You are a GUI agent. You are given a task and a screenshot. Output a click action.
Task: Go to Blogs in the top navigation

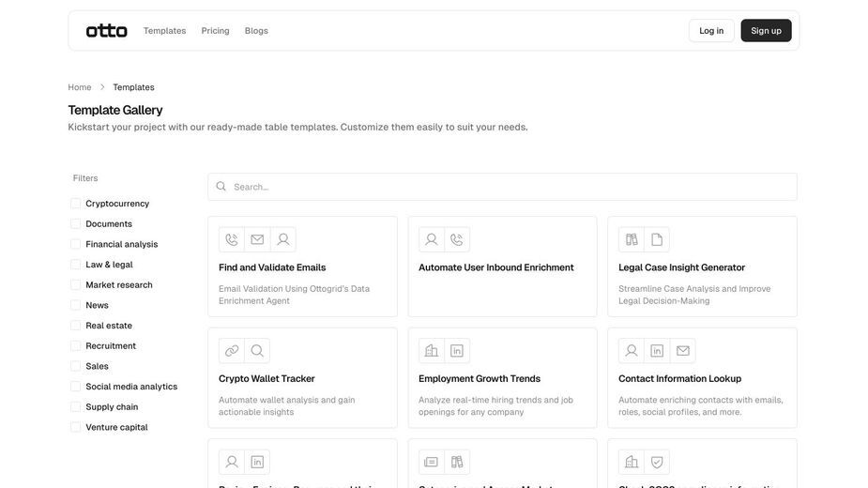(256, 30)
